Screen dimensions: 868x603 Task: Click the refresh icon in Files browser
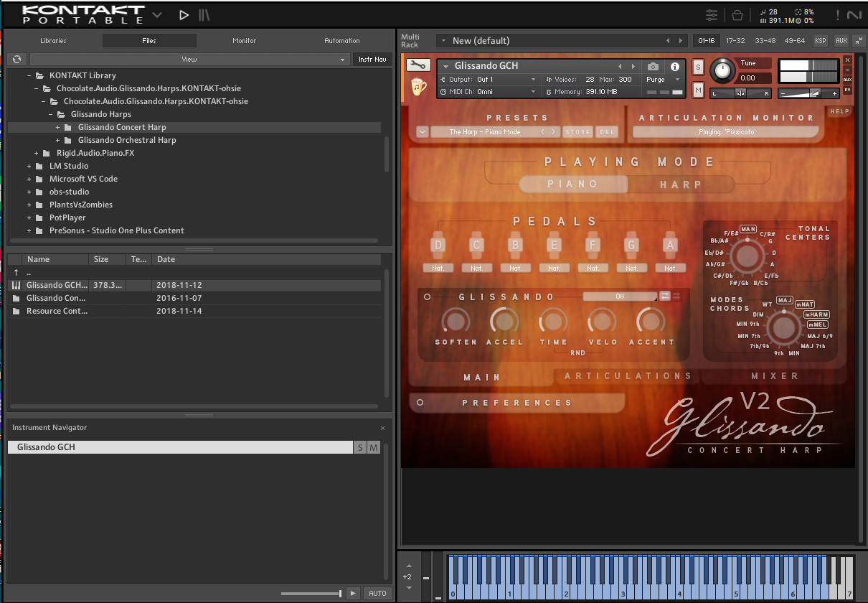[17, 60]
